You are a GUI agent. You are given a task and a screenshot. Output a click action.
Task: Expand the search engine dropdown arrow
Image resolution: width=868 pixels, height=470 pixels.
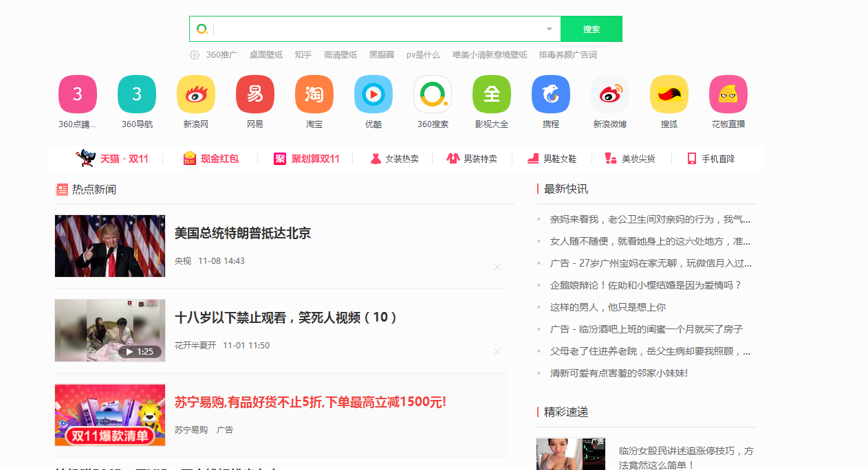549,29
